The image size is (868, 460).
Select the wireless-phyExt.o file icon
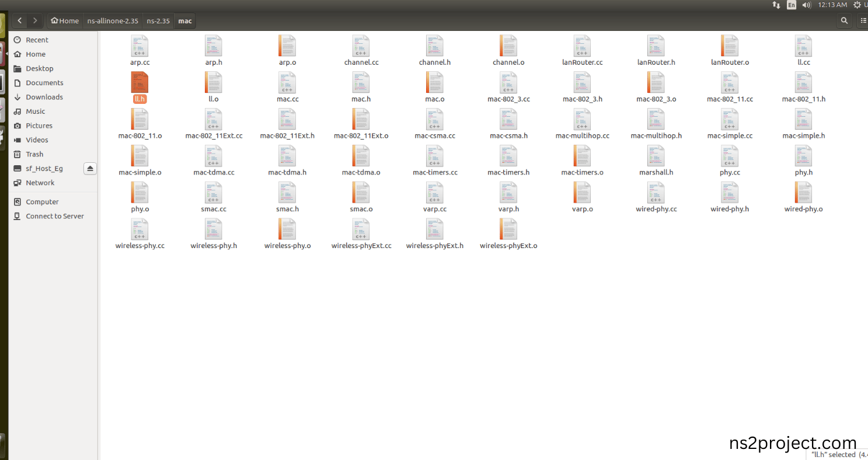[x=508, y=230]
